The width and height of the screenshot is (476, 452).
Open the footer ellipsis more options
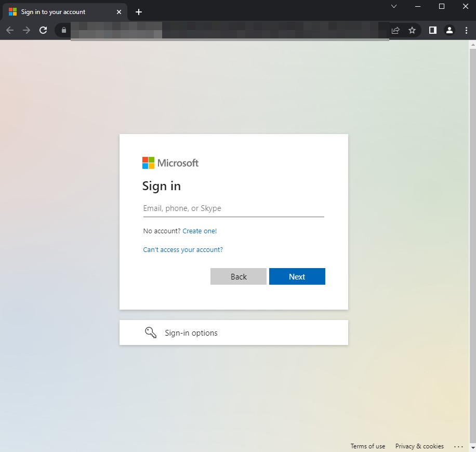click(458, 446)
